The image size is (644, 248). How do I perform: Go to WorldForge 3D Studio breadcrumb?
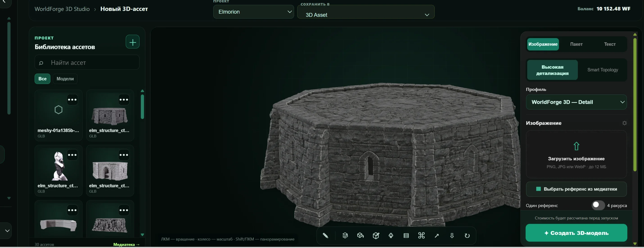[x=62, y=9]
